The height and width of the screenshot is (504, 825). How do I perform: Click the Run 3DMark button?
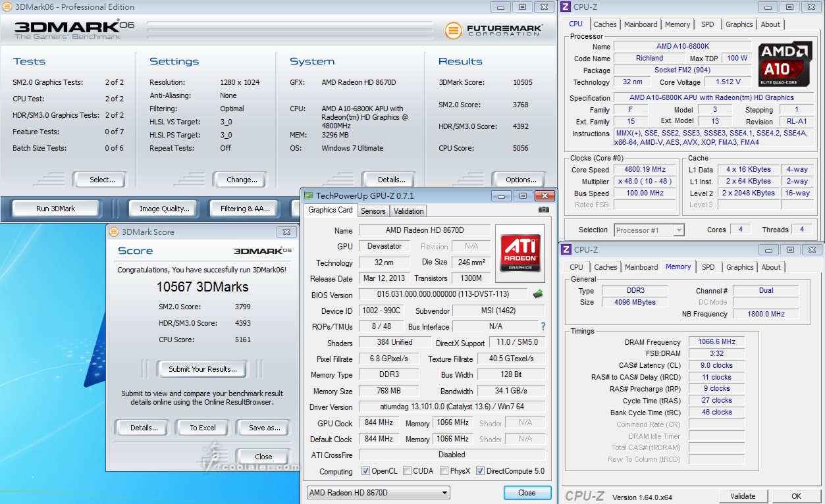point(56,209)
